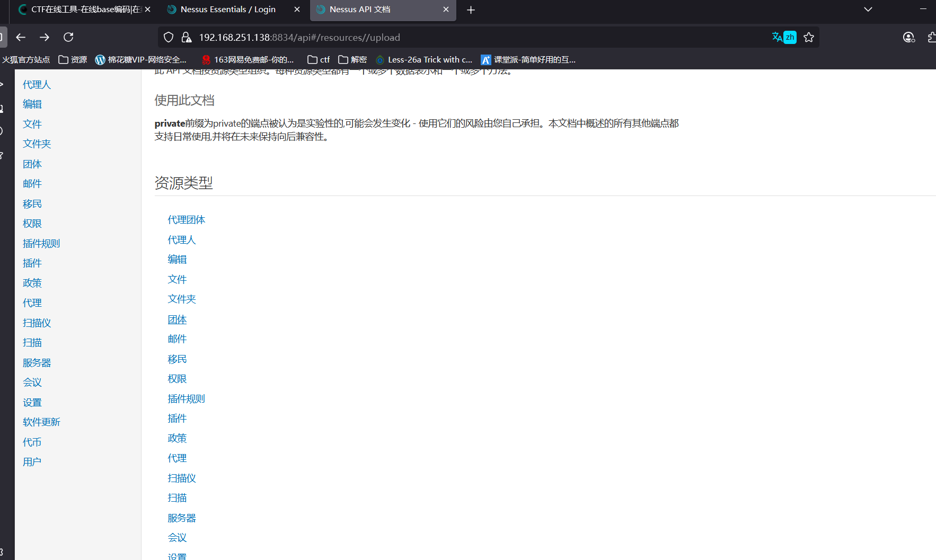Open 编辑 in the resource types list
The image size is (936, 560).
[177, 260]
